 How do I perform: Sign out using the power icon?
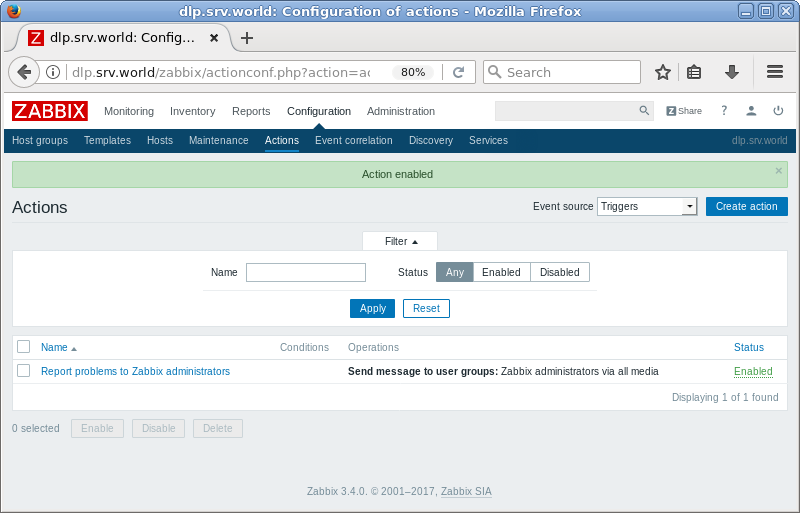(x=778, y=111)
